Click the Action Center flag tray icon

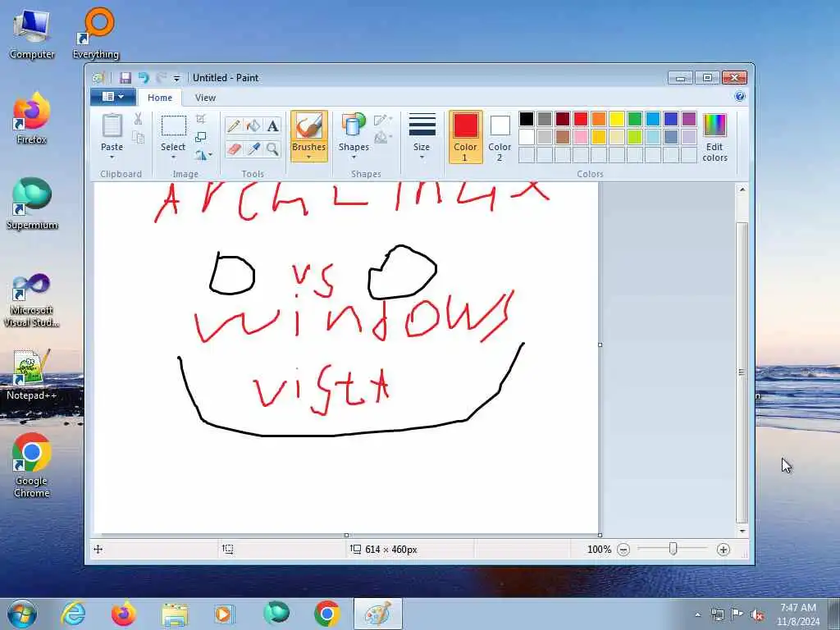click(737, 615)
